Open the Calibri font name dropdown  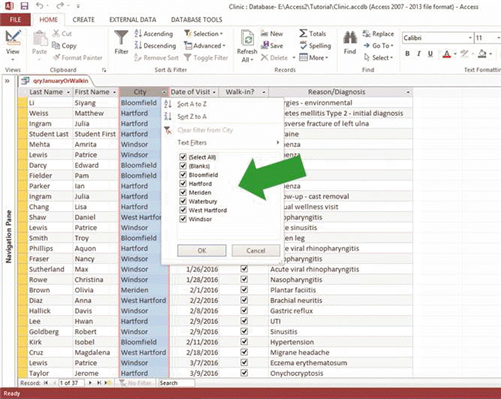470,38
